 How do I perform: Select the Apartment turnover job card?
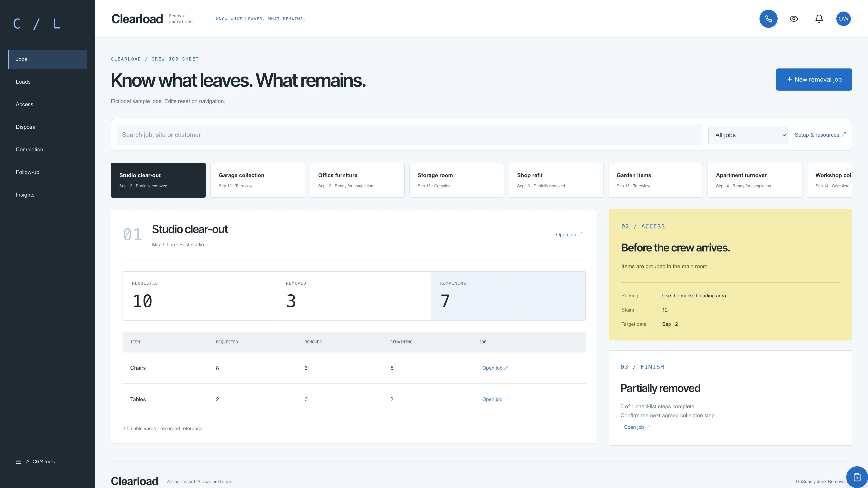[x=755, y=180]
